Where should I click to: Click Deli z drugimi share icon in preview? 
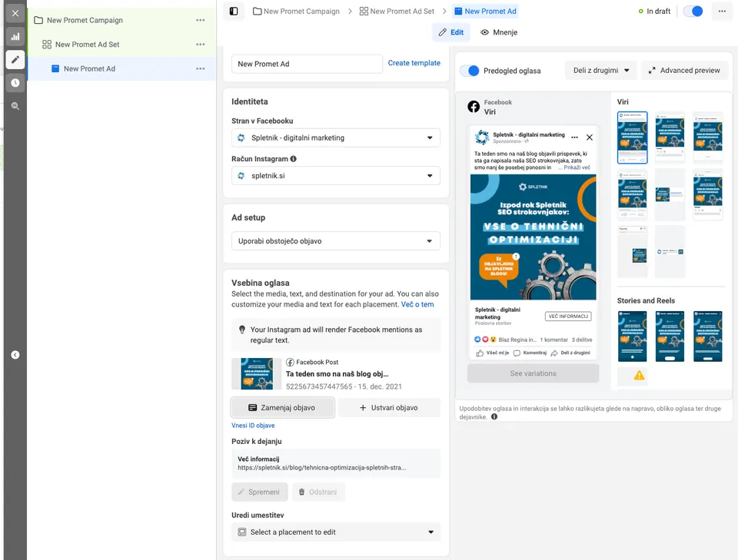coord(554,353)
